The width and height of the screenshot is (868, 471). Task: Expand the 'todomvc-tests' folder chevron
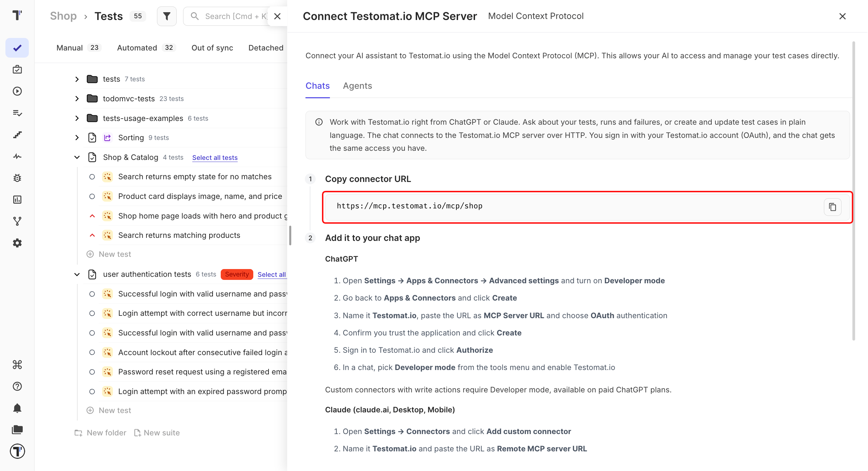point(77,99)
